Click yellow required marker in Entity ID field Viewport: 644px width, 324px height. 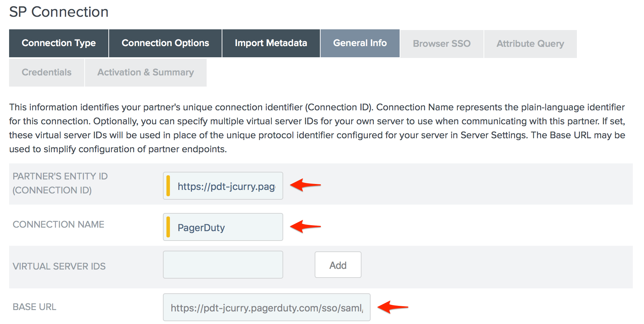(168, 186)
